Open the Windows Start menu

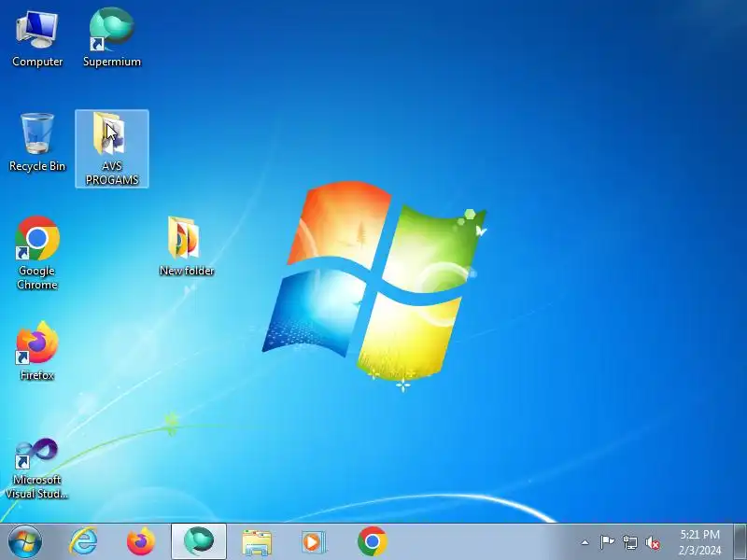pyautogui.click(x=25, y=542)
